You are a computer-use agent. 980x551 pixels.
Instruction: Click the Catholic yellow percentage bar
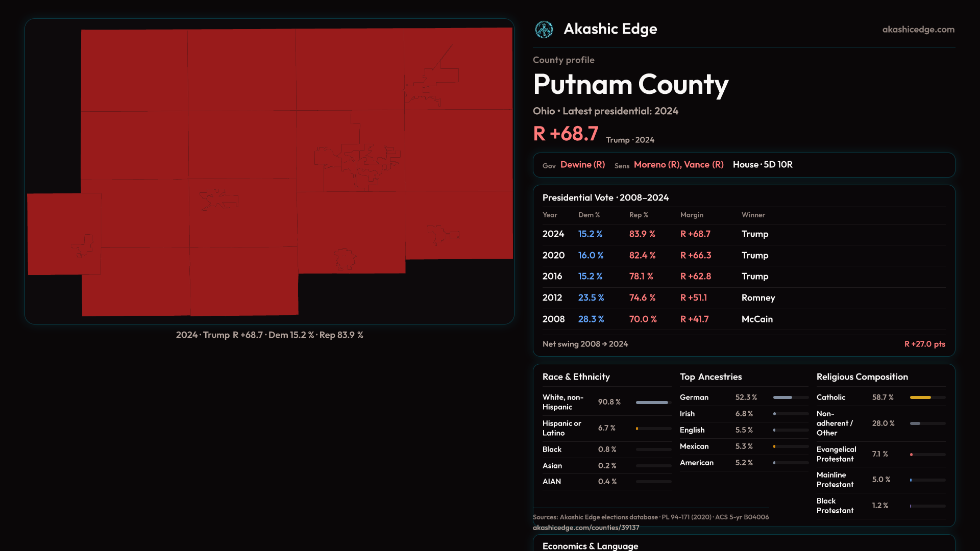(920, 397)
